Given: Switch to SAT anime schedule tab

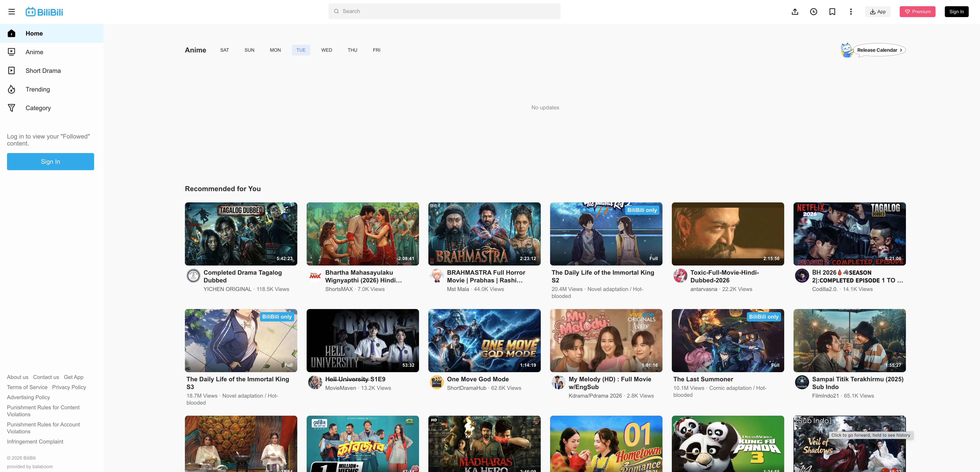Looking at the screenshot, I should coord(224,50).
